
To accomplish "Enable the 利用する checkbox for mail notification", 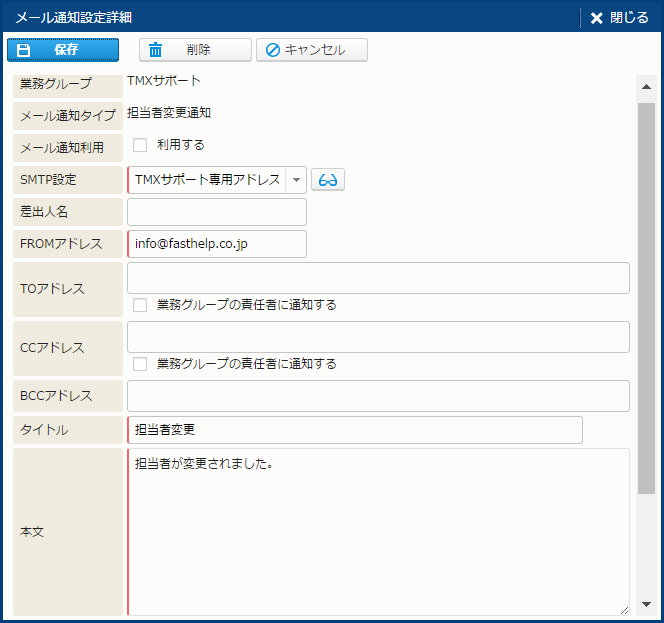I will point(140,145).
